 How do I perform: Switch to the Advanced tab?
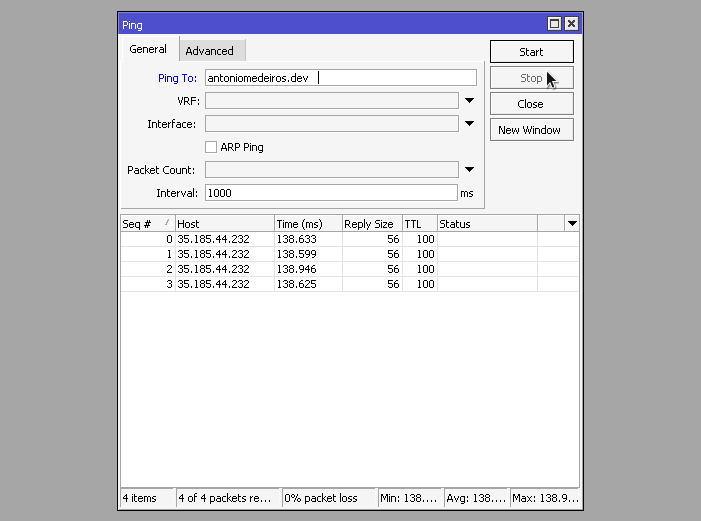(209, 51)
